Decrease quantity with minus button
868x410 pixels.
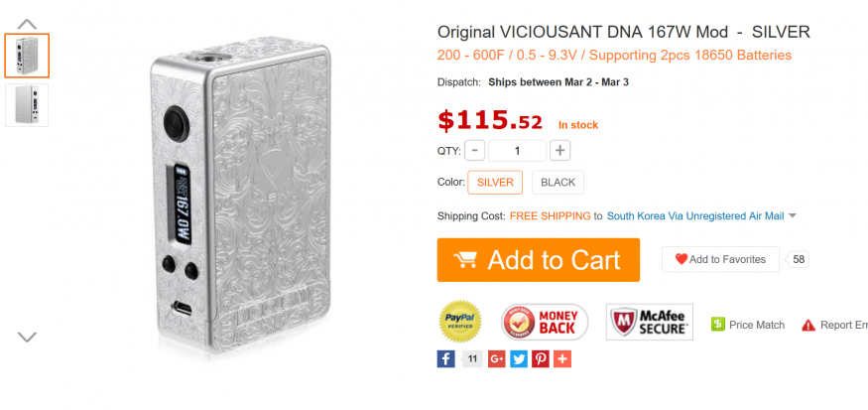click(475, 151)
